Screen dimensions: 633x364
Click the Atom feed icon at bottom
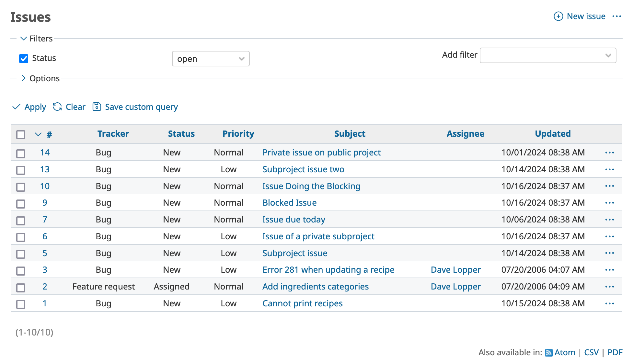[549, 352]
